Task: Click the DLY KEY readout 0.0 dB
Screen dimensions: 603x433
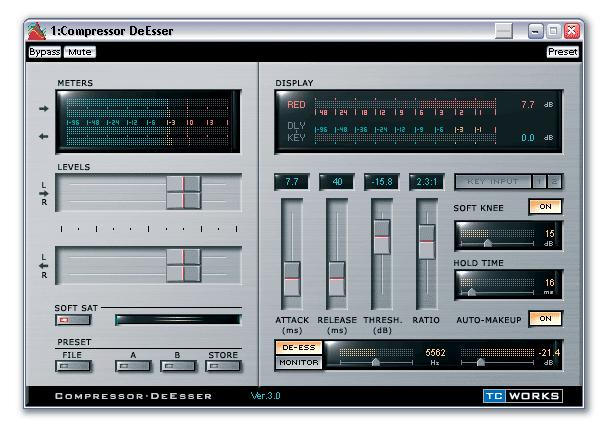Action: coord(537,138)
